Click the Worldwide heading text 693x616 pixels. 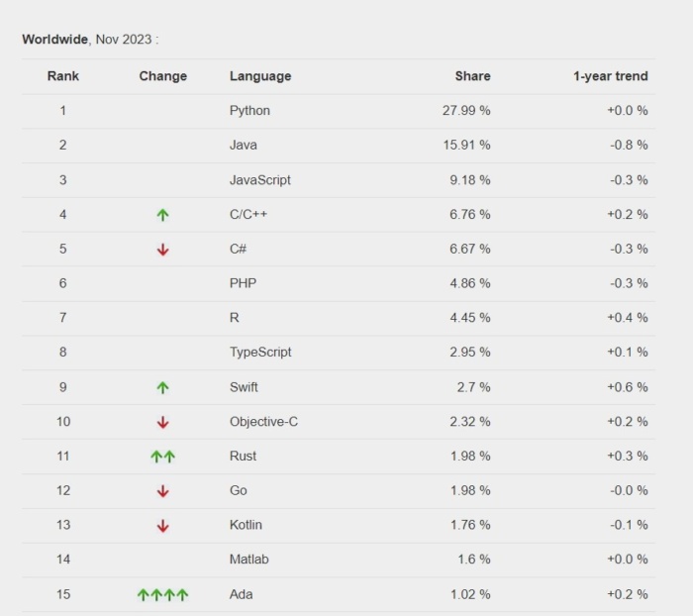pyautogui.click(x=54, y=40)
